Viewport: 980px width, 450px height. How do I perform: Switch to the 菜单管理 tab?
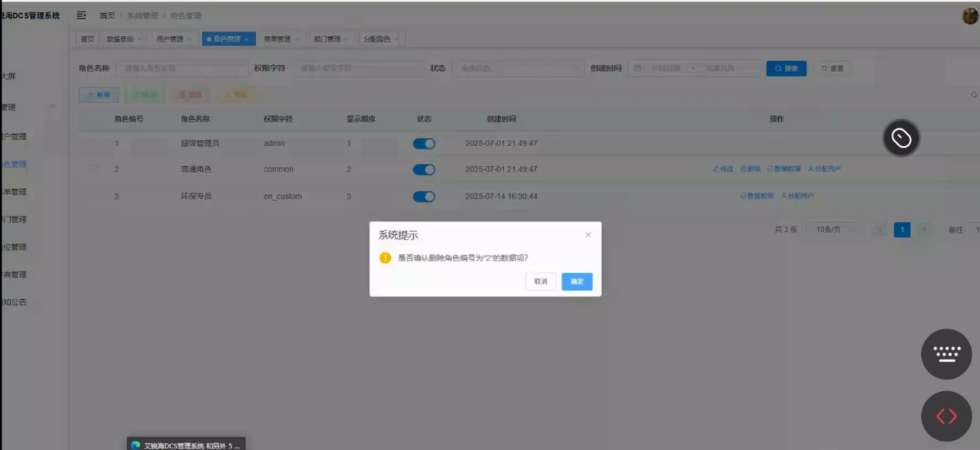(x=280, y=39)
